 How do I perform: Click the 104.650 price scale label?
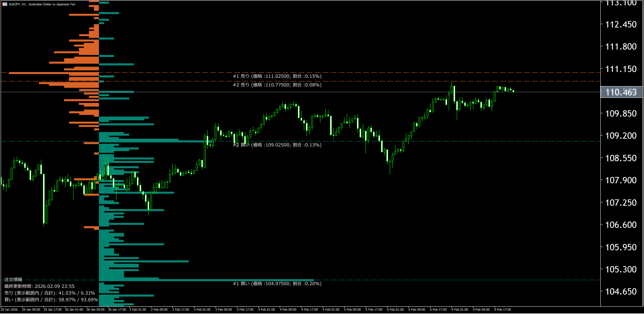pos(621,292)
